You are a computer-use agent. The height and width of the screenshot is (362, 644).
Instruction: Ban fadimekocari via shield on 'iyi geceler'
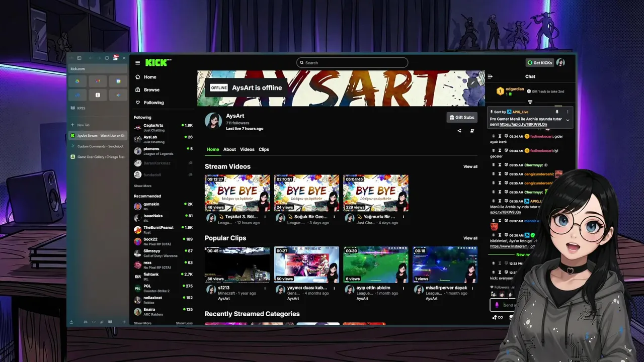point(506,151)
